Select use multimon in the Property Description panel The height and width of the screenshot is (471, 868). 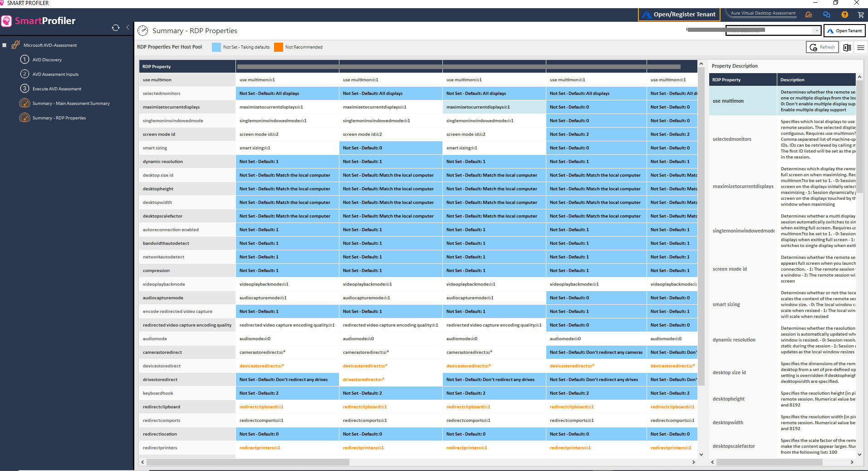(x=743, y=101)
